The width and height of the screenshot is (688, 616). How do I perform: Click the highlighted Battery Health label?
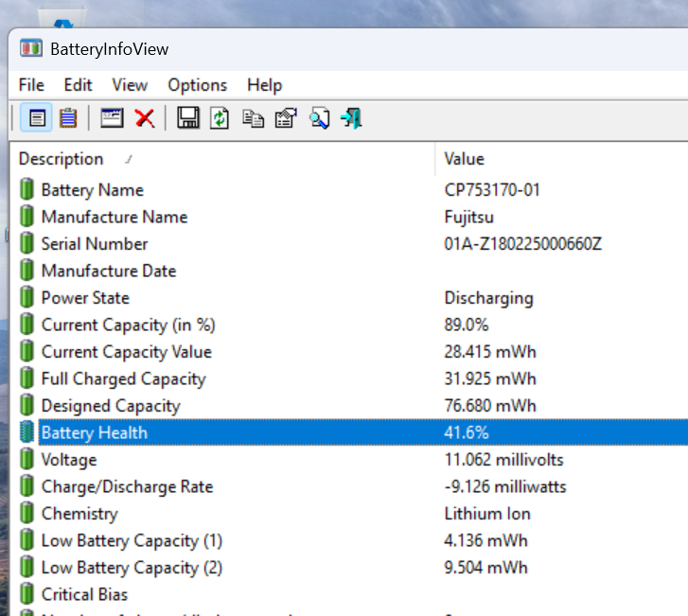[x=95, y=433]
